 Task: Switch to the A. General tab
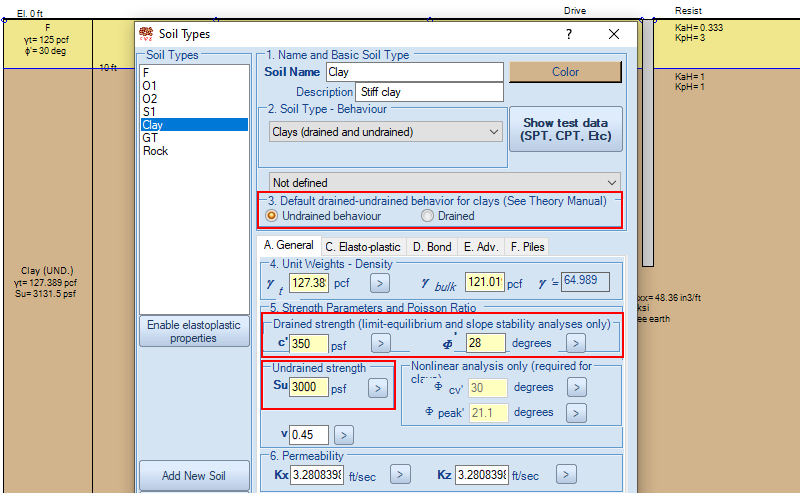pos(289,245)
